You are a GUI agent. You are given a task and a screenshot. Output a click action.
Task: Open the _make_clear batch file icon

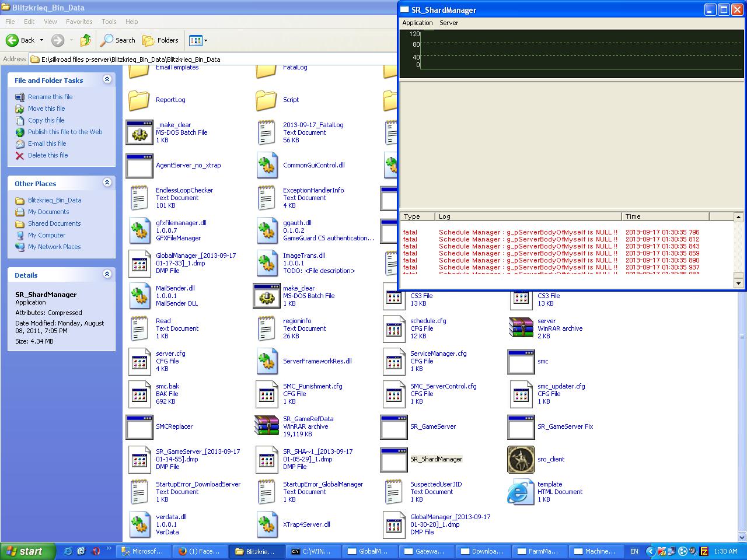pyautogui.click(x=139, y=132)
